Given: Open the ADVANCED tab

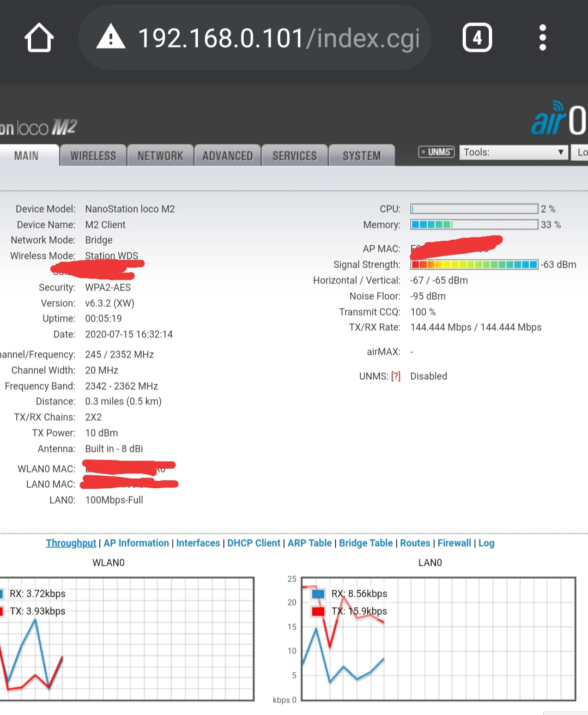Looking at the screenshot, I should (x=228, y=156).
